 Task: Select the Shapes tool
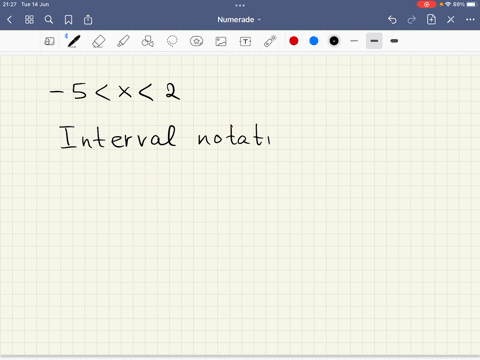147,41
